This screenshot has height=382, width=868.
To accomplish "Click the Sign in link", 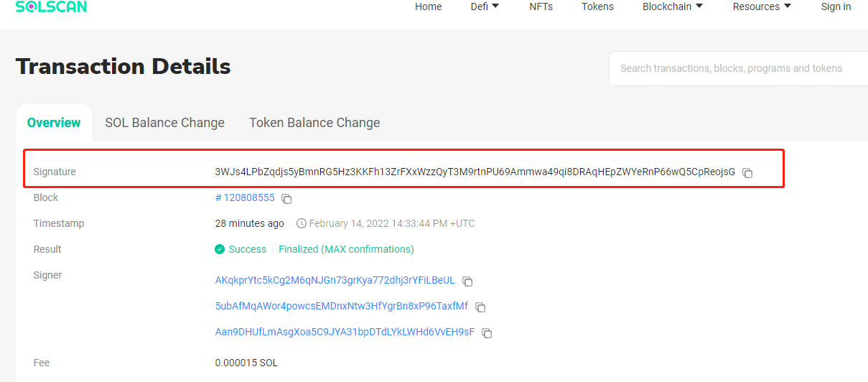I will [836, 6].
